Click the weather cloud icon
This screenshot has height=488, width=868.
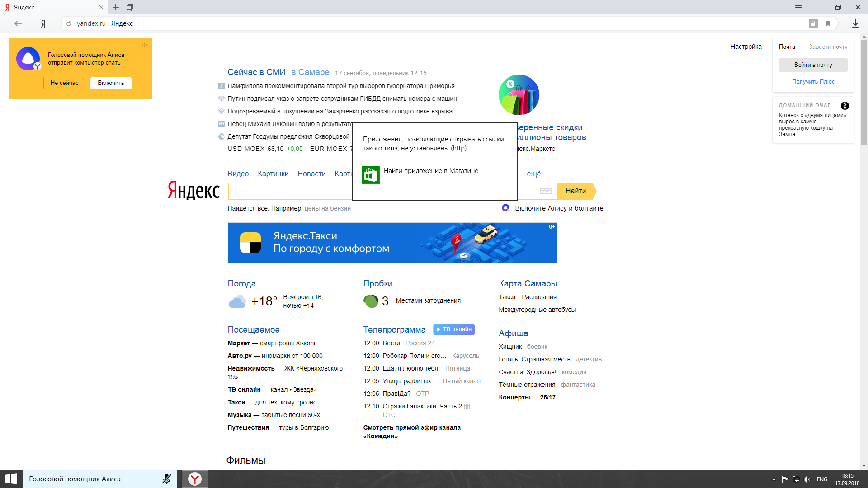[x=237, y=301]
